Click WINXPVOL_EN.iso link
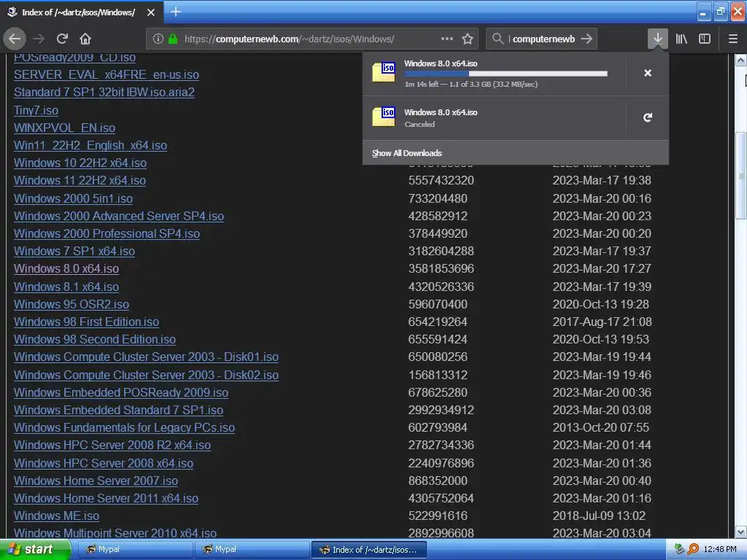 click(x=64, y=128)
